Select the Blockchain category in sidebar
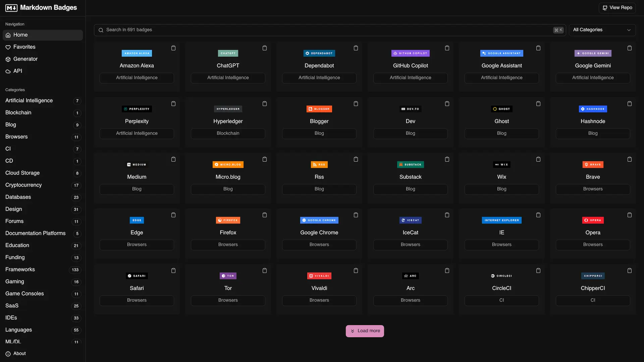The width and height of the screenshot is (644, 362). point(43,113)
